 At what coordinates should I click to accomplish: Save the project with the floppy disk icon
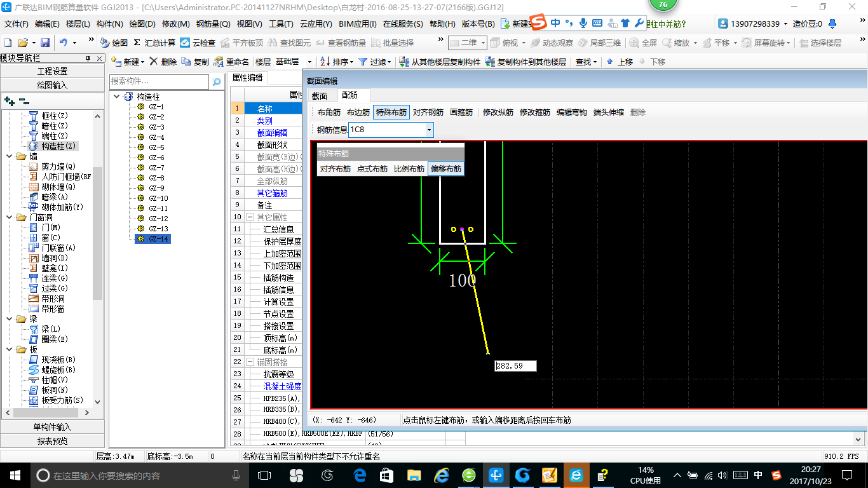(45, 43)
